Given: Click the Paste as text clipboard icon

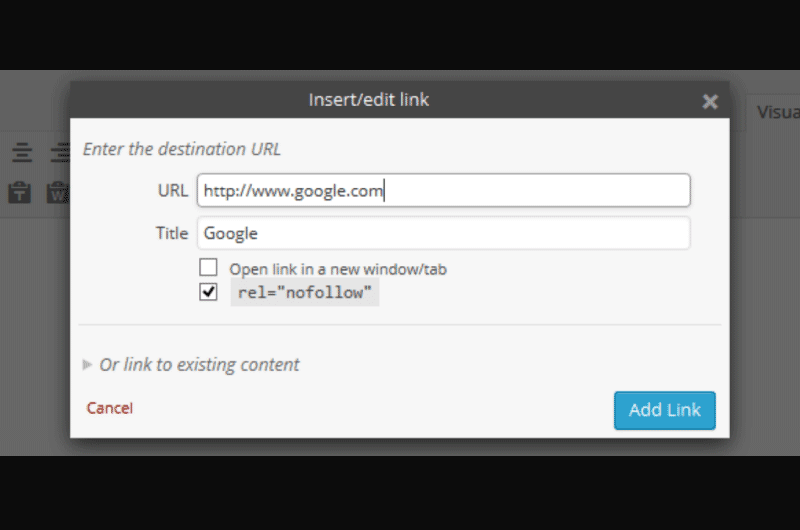Looking at the screenshot, I should click(19, 193).
